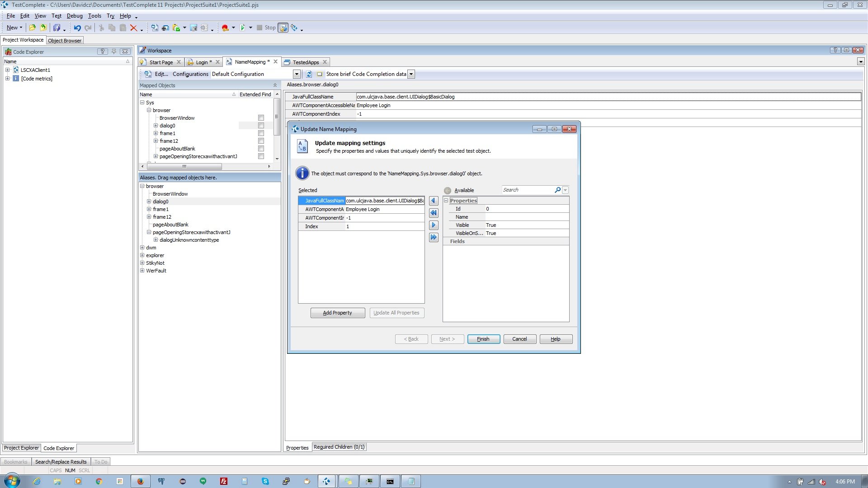This screenshot has width=868, height=488.
Task: Pin the Code Explorer panel
Action: [x=114, y=52]
